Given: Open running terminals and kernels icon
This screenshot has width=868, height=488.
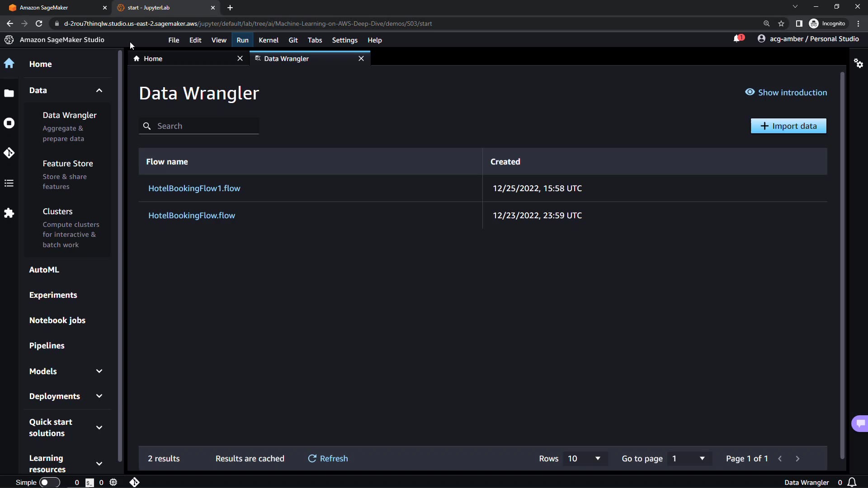Looking at the screenshot, I should [x=9, y=123].
